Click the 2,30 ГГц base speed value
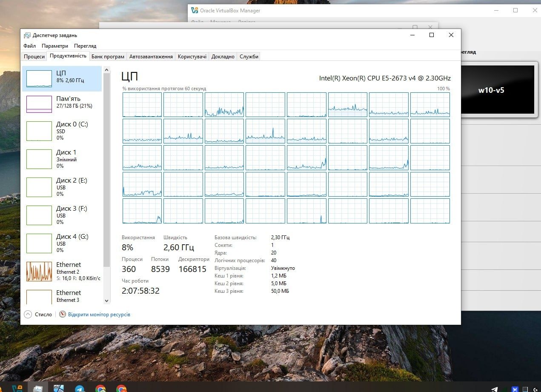 (280, 237)
